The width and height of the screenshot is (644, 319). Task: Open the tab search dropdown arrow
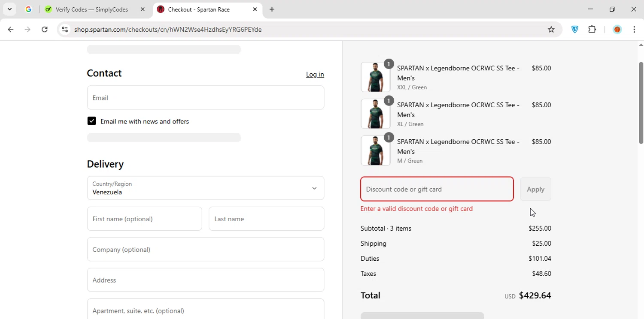coord(9,9)
